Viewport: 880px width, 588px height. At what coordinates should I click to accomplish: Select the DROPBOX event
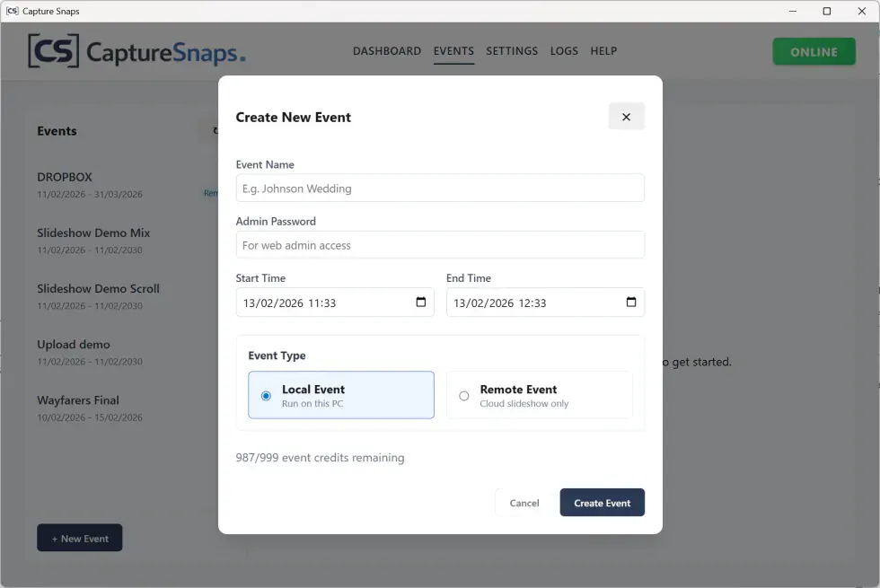(127, 185)
